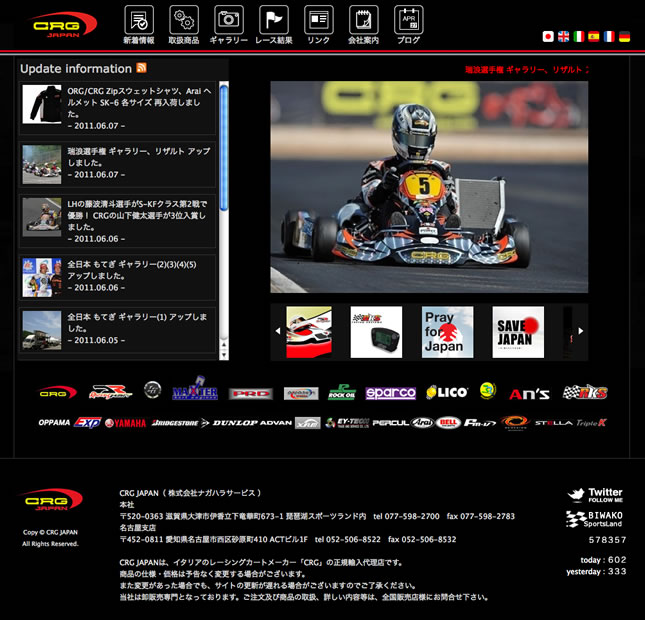645x620 pixels.
Task: Click the Percul sponsor logo
Action: coord(391,423)
